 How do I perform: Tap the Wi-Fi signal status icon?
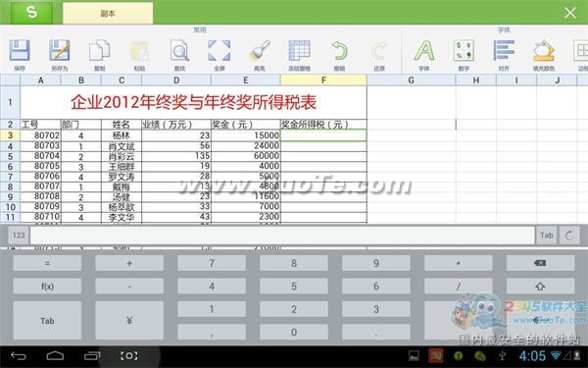557,355
